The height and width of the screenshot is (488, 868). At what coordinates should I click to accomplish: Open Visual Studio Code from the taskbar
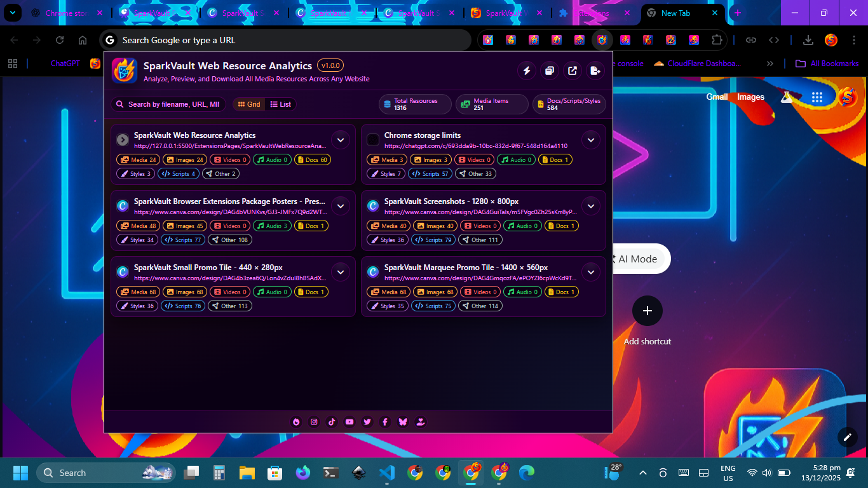click(x=386, y=473)
